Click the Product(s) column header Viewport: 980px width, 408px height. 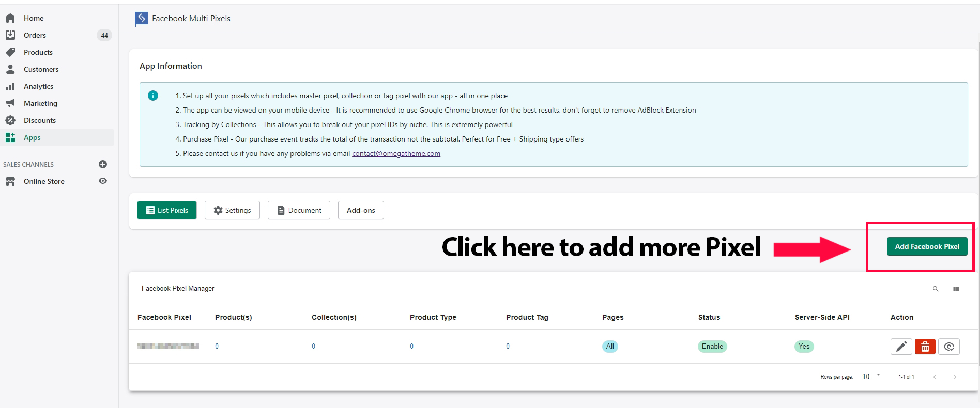(234, 317)
